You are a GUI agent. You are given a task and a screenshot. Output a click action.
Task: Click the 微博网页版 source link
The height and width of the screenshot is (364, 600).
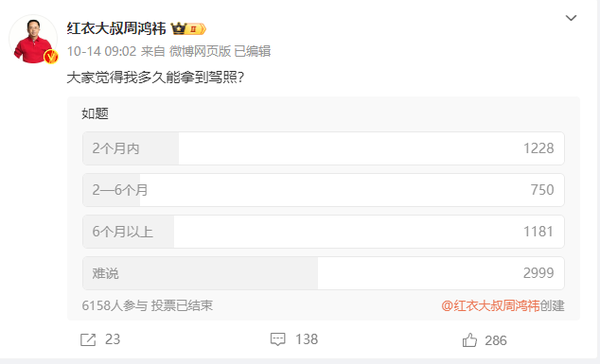click(x=200, y=51)
